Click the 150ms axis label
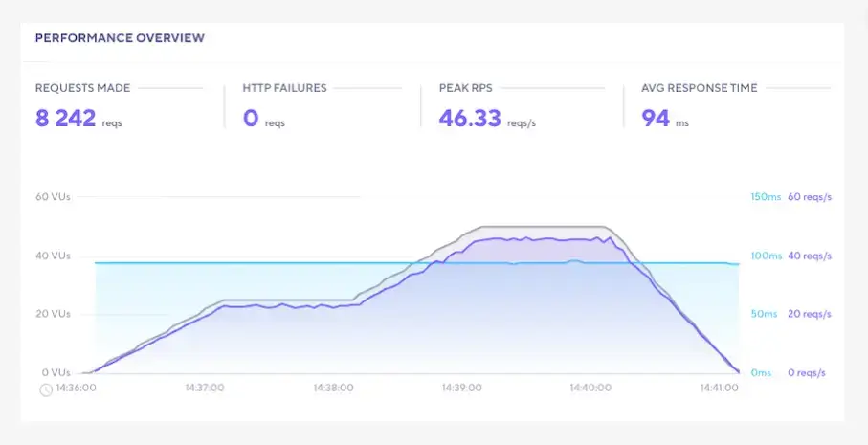This screenshot has width=868, height=445. pos(766,197)
